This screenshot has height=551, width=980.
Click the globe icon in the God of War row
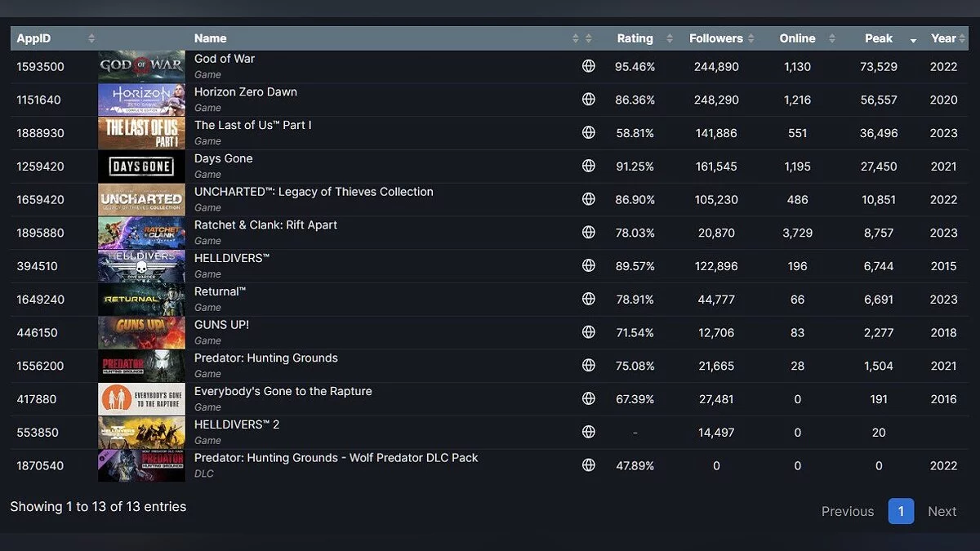click(588, 66)
